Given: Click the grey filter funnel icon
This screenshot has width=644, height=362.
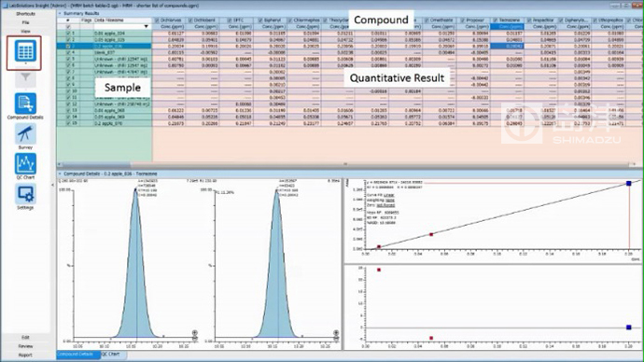Looking at the screenshot, I should coord(25,78).
